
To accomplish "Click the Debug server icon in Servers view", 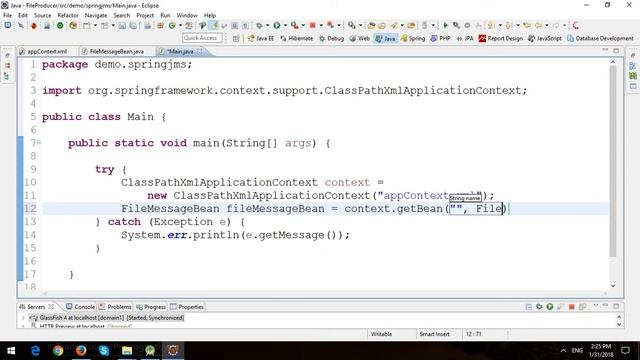I will point(539,307).
